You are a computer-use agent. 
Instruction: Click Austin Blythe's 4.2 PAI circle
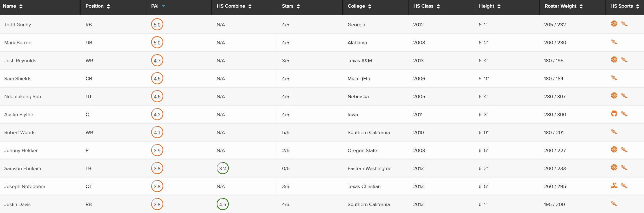pos(157,114)
